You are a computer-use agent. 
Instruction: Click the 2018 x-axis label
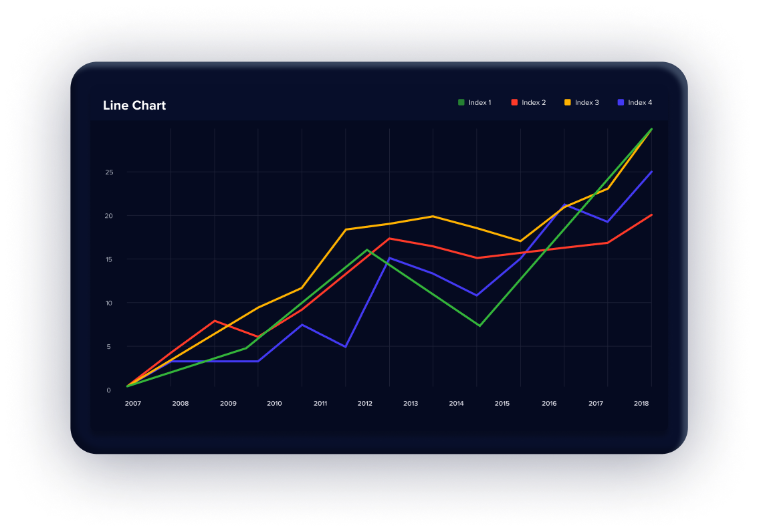click(641, 404)
